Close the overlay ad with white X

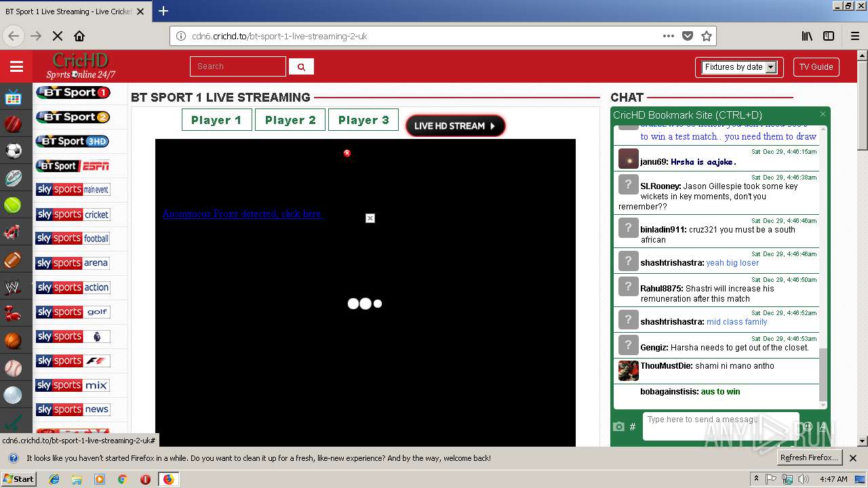[370, 218]
